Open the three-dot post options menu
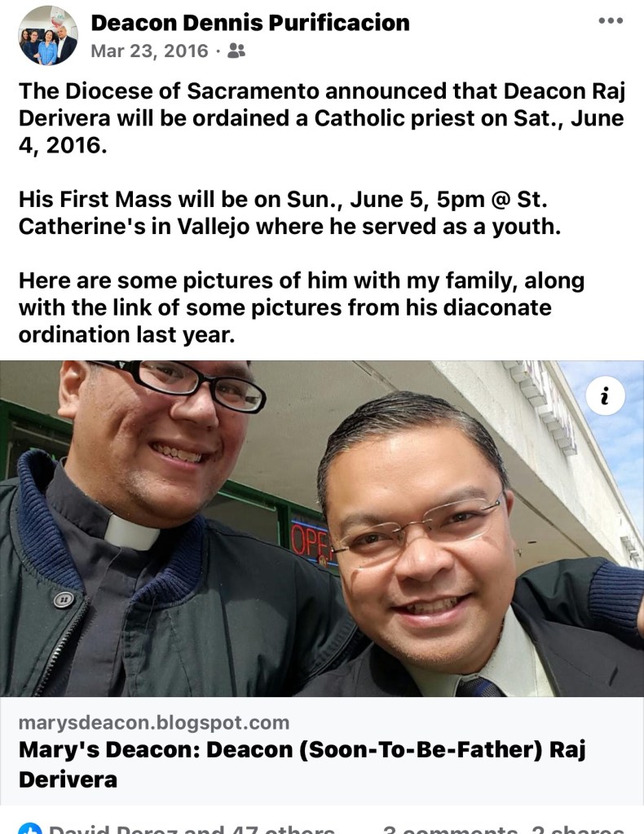 point(610,20)
